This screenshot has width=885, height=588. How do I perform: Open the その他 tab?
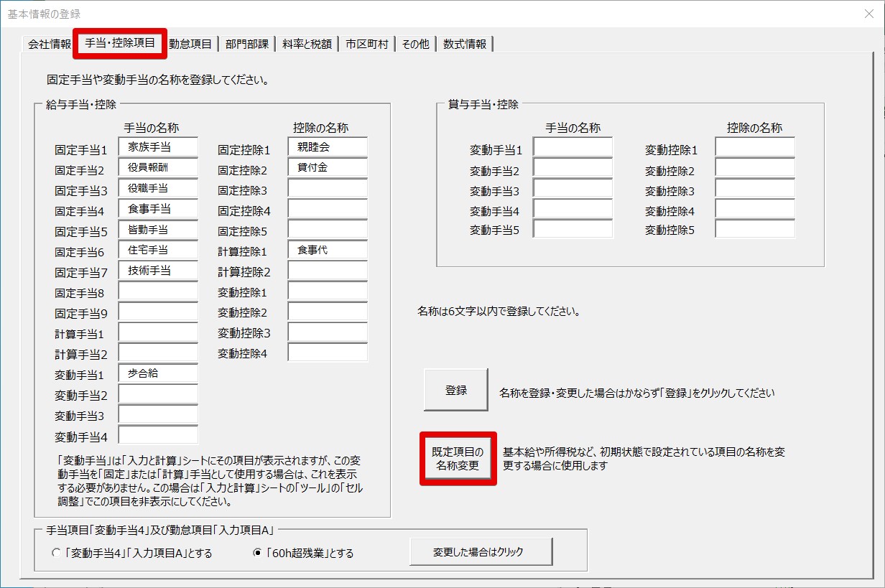tap(415, 44)
